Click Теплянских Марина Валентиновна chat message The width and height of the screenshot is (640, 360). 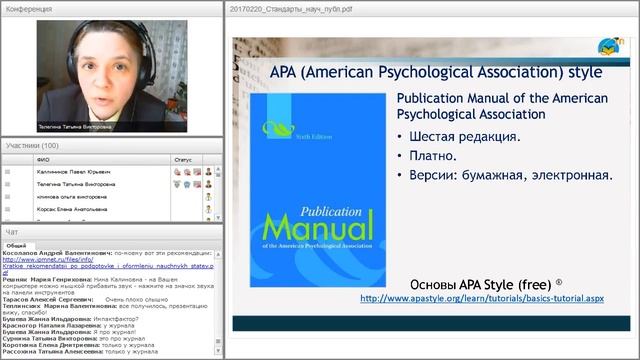[105, 309]
